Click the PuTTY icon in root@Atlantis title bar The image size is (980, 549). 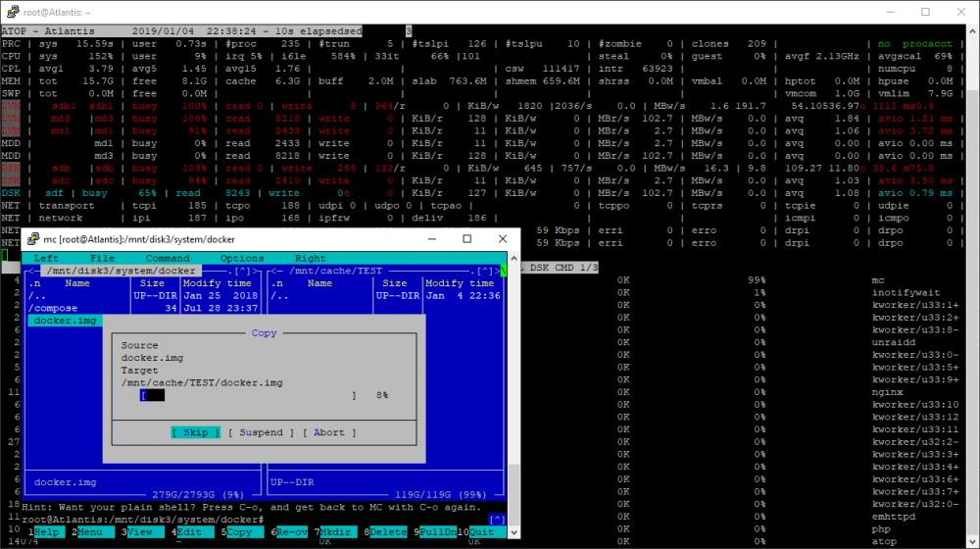tap(13, 12)
